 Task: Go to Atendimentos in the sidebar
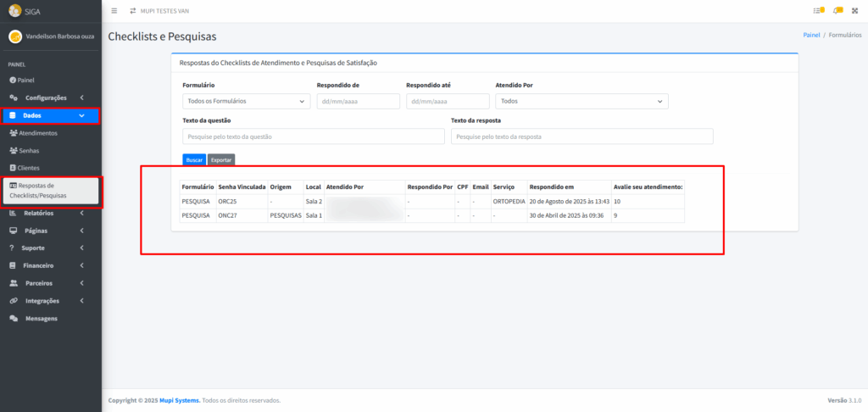click(x=38, y=133)
